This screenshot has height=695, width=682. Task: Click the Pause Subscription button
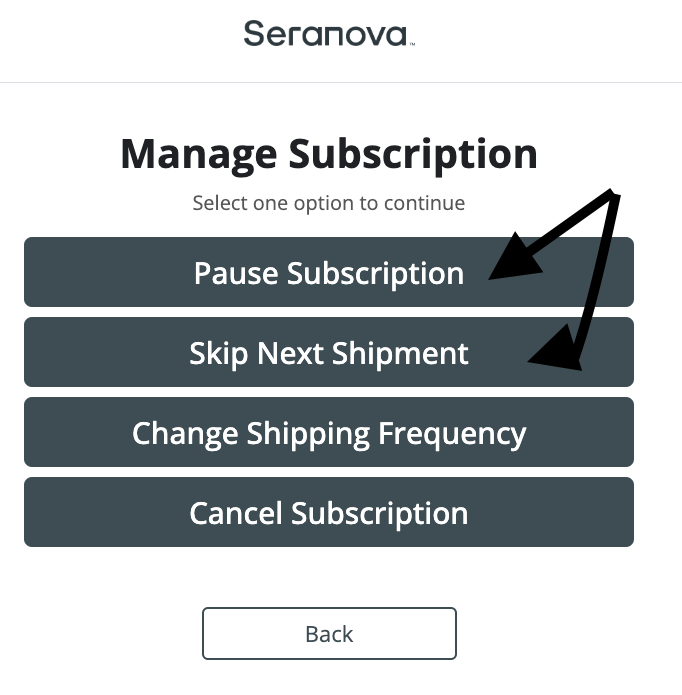pos(328,272)
